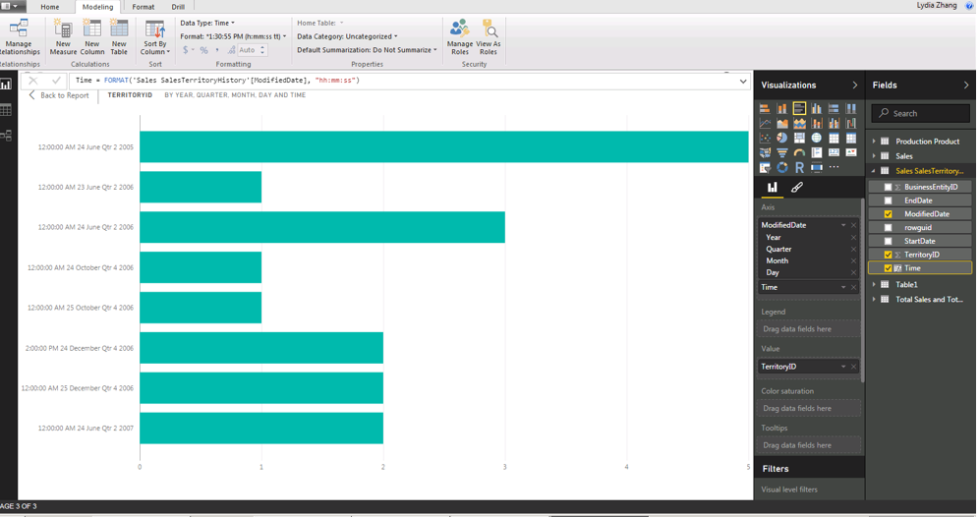Search fields in the Search box
Screen dimensions: 980x517
tap(921, 113)
